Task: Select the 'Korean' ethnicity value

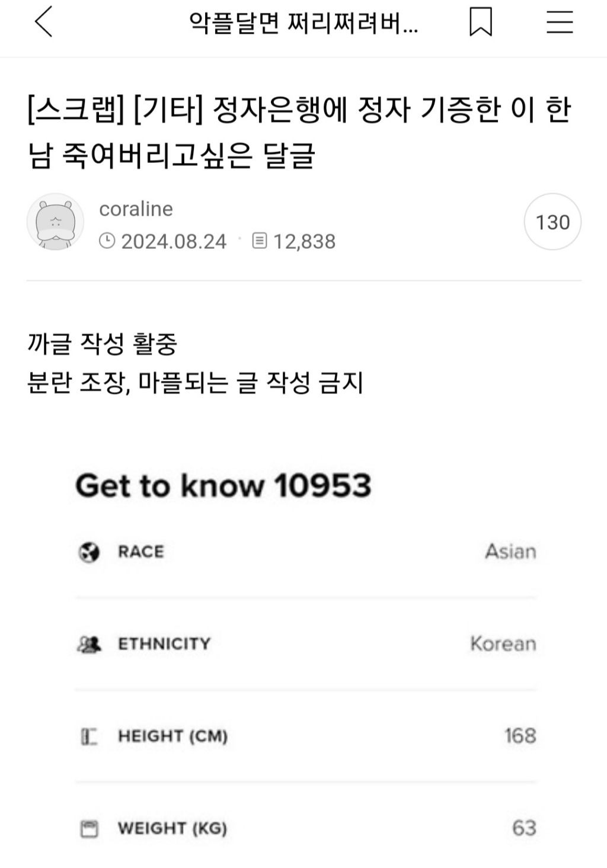Action: (503, 643)
